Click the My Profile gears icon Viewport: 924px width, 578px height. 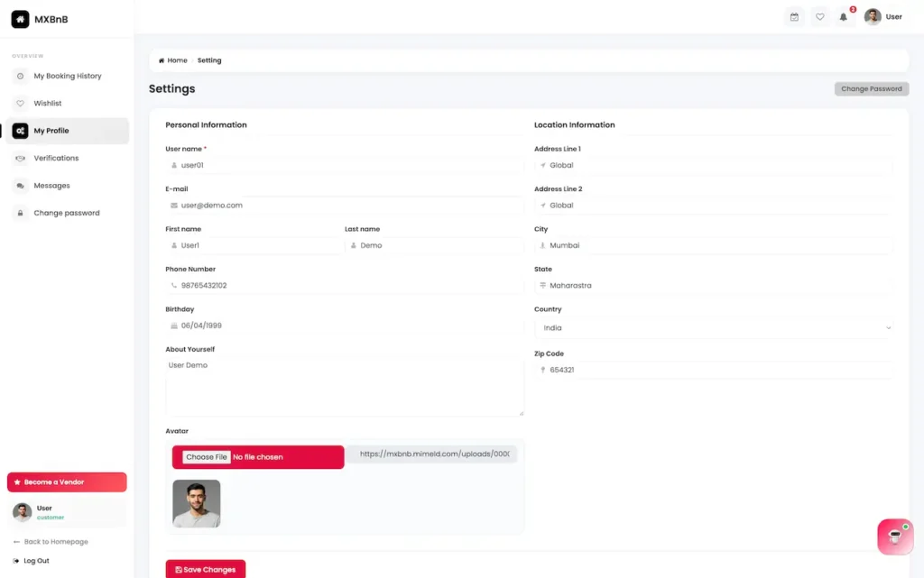[x=20, y=131]
